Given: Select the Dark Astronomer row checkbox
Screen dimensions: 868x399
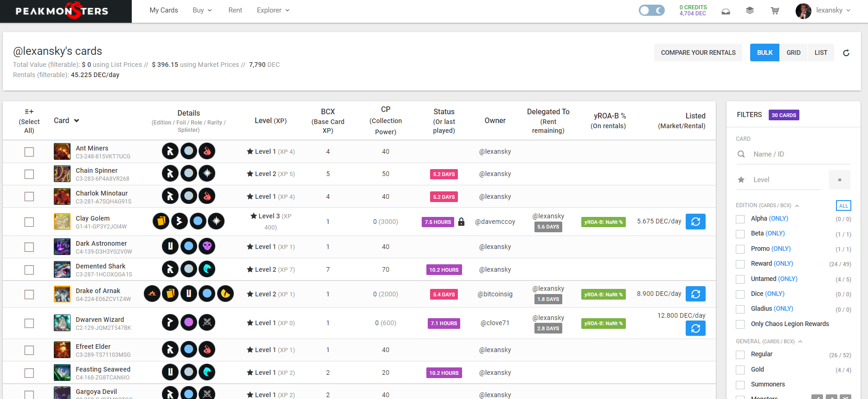Looking at the screenshot, I should [29, 247].
